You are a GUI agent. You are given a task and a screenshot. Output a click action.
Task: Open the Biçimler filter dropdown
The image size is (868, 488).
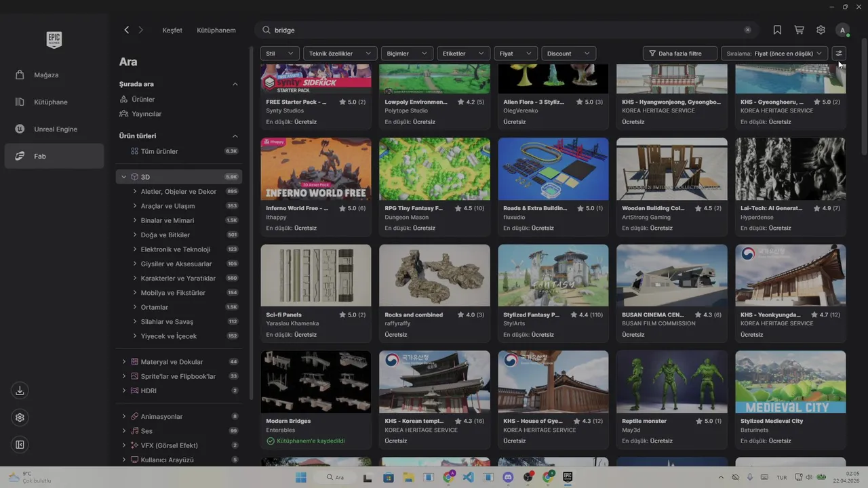[407, 54]
